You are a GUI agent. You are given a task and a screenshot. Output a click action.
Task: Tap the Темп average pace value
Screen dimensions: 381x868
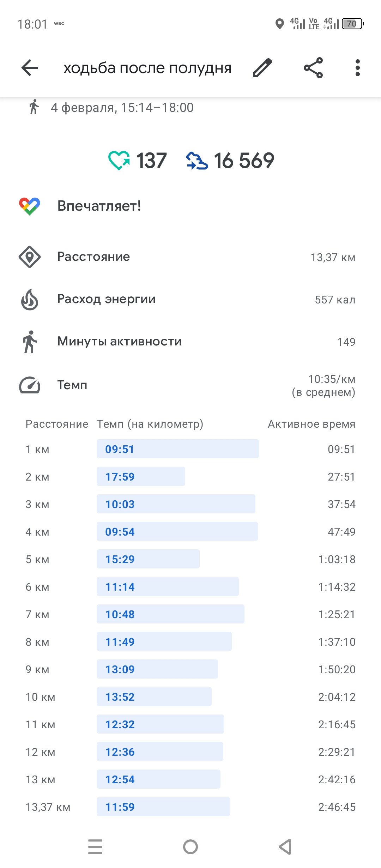[x=323, y=385]
